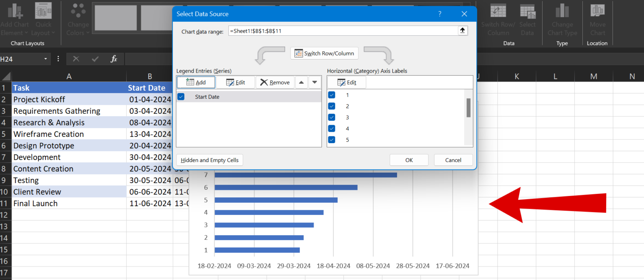Open Hidden and Empty Cells settings

(x=210, y=160)
